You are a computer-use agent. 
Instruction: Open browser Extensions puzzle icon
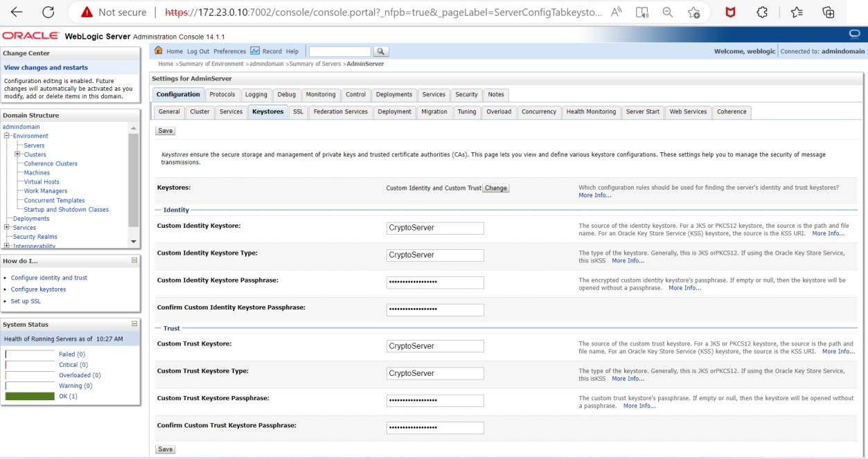[x=762, y=12]
